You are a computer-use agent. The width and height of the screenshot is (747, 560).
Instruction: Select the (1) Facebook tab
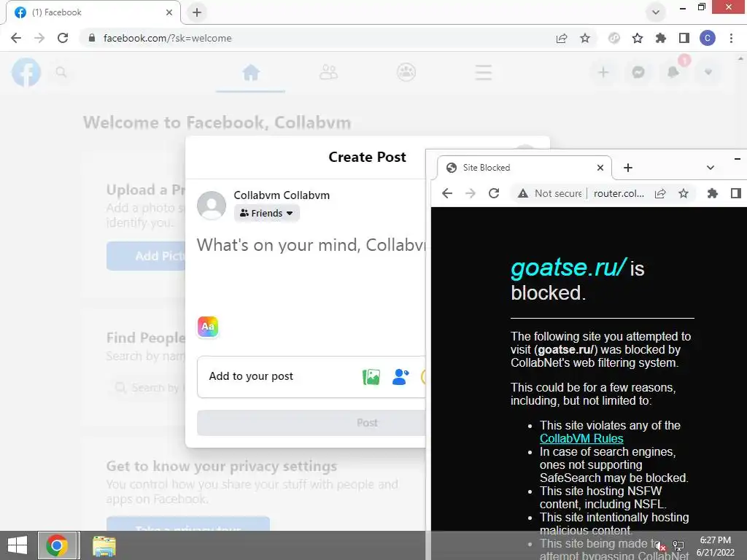click(93, 12)
